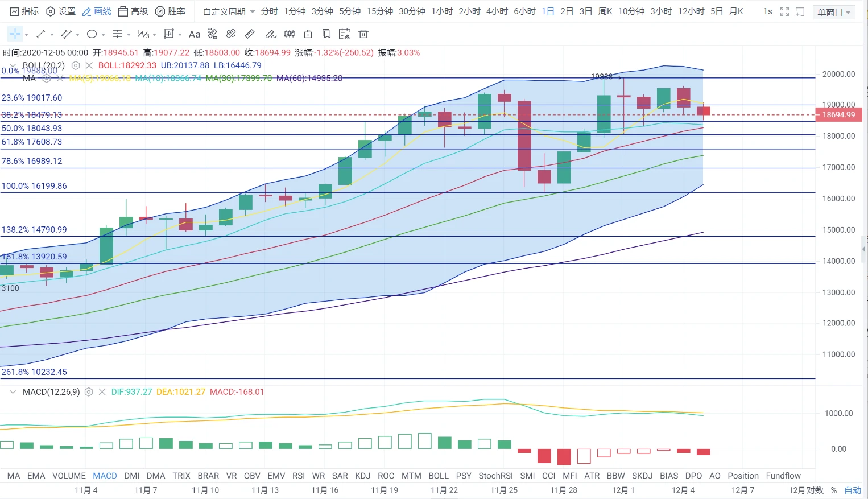Expand the ellipse shapes dropdown arrow

103,35
